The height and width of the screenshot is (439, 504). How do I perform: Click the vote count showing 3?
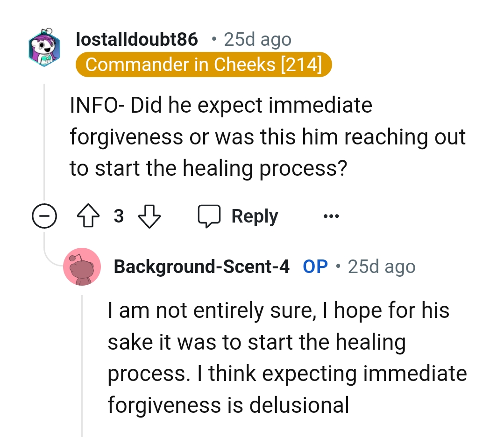click(x=119, y=216)
